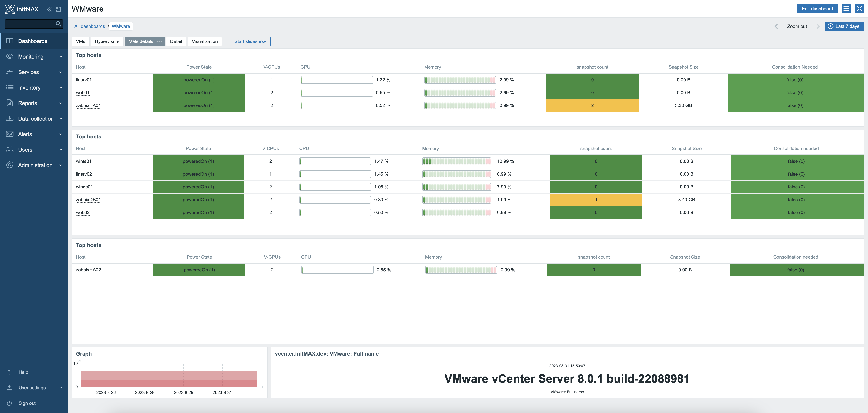Click the Data collection download icon
This screenshot has height=413, width=868.
[10, 118]
